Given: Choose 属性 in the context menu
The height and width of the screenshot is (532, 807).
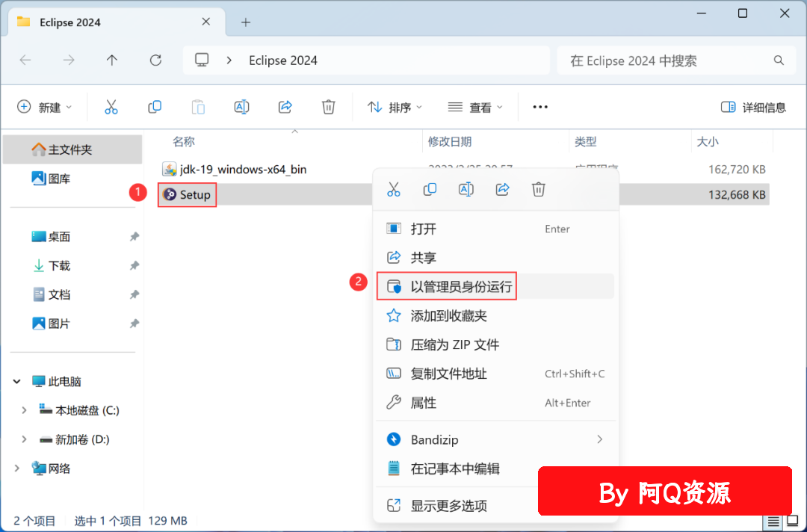Looking at the screenshot, I should tap(495, 402).
